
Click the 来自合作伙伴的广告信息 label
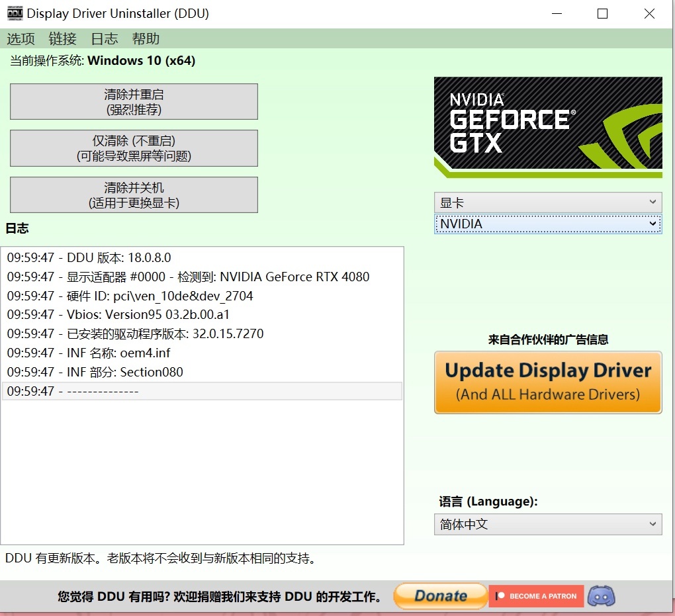click(548, 339)
